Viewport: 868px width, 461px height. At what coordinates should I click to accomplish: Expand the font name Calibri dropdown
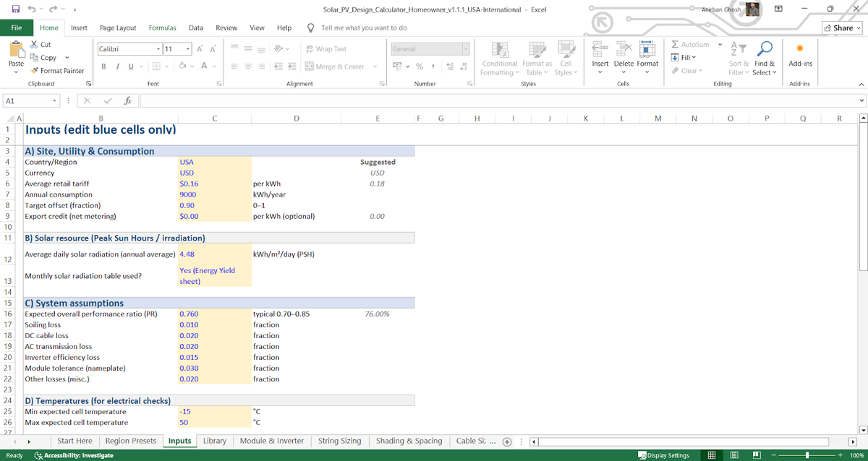coord(158,49)
